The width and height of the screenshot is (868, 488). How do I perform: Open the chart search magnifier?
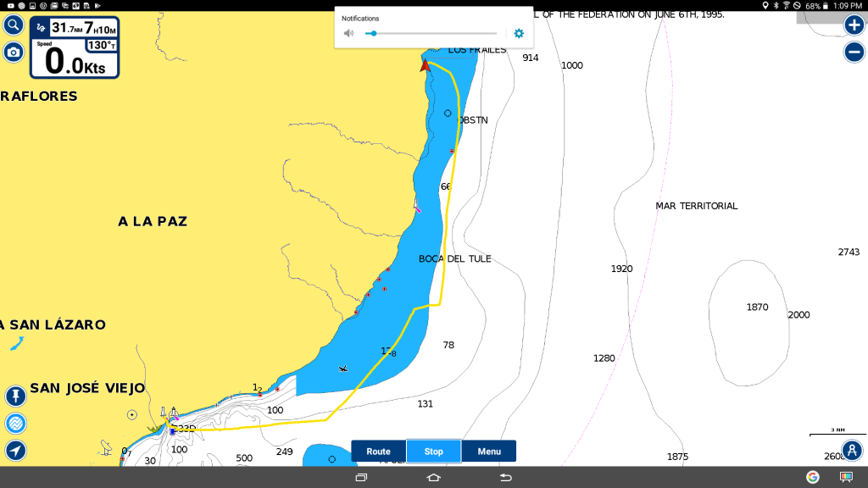[14, 25]
